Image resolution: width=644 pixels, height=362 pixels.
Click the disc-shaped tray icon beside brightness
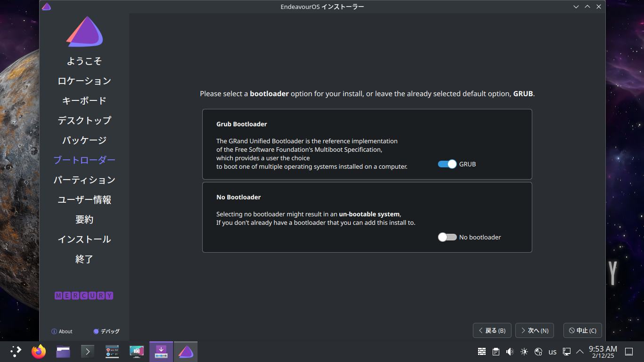pos(538,352)
